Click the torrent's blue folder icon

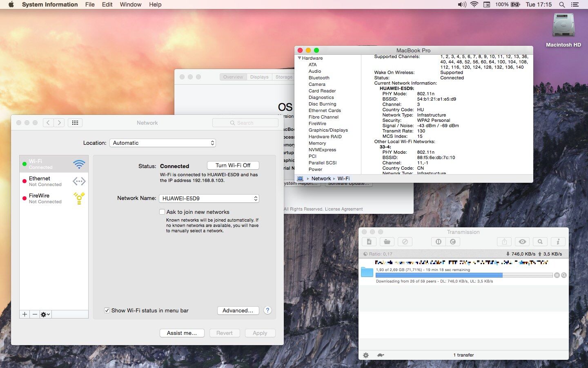tap(367, 272)
